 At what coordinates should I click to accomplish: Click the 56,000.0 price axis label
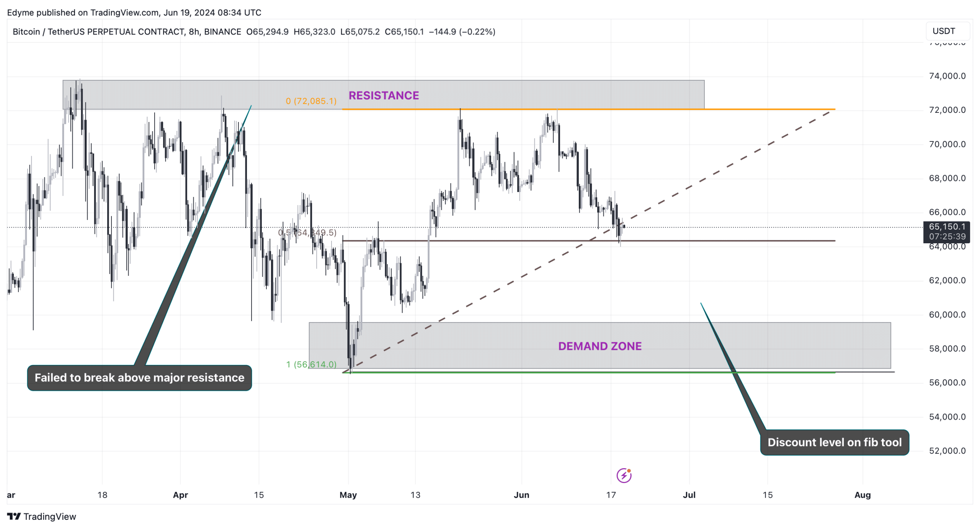tap(947, 383)
